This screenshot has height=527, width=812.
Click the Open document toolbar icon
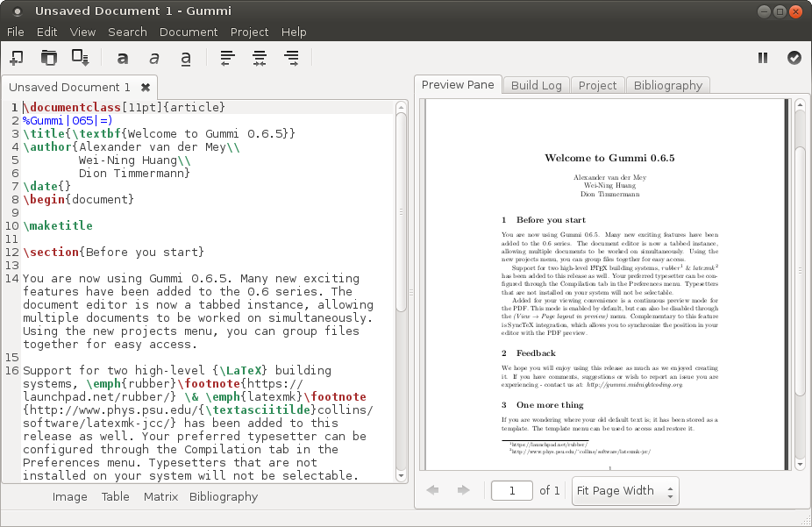pyautogui.click(x=49, y=58)
